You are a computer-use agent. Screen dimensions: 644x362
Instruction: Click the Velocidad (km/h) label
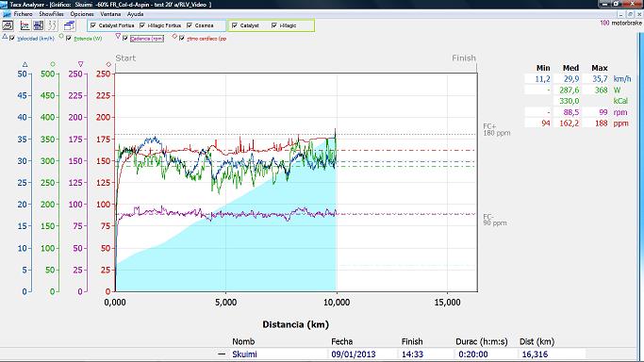[x=36, y=39]
